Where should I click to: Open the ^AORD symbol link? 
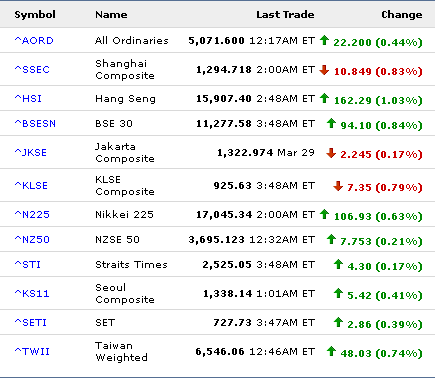point(34,41)
